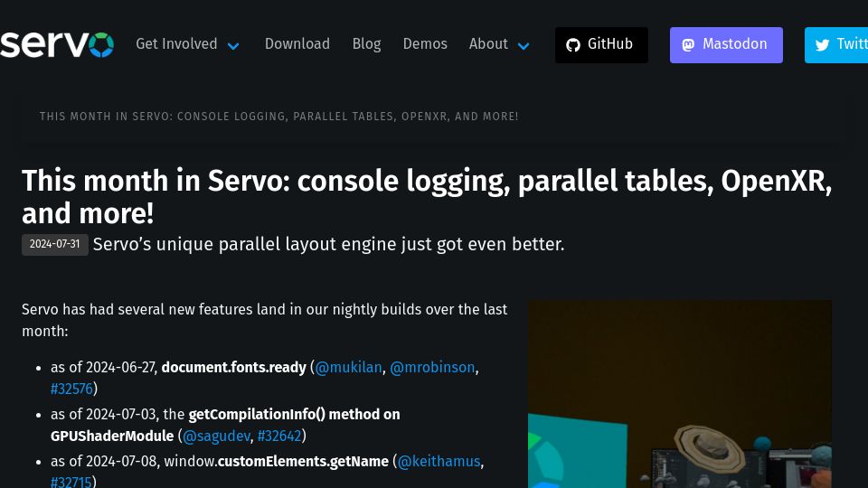Click the 'document.fonts.ready' bold text
The width and height of the screenshot is (868, 488).
[x=233, y=368]
